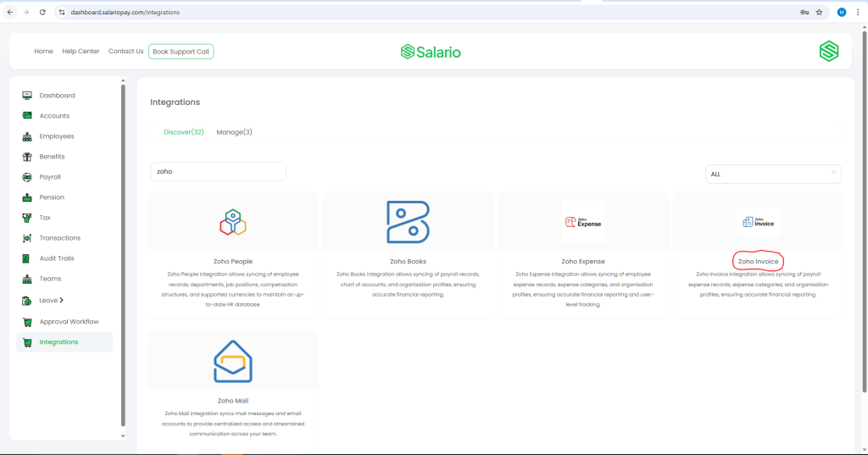868x455 pixels.
Task: Open the ALL category filter dropdown
Action: point(773,174)
